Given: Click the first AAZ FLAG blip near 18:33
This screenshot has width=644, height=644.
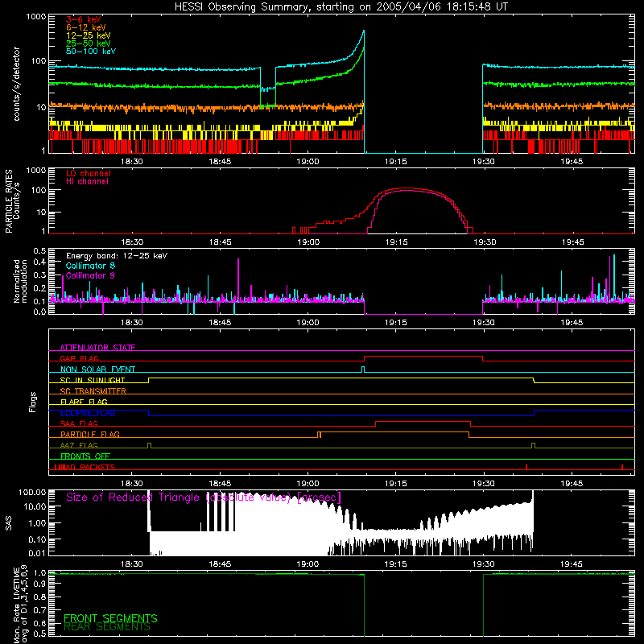Looking at the screenshot, I should coord(149,445).
